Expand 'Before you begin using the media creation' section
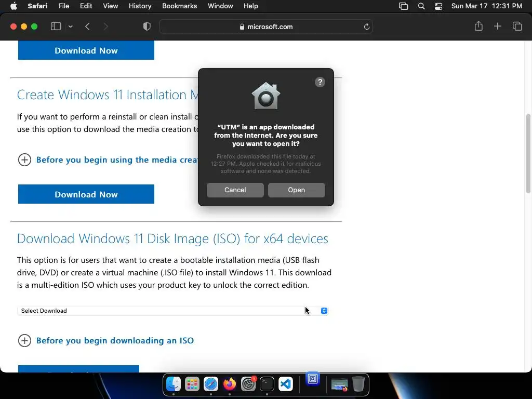This screenshot has width=532, height=399. click(x=109, y=160)
